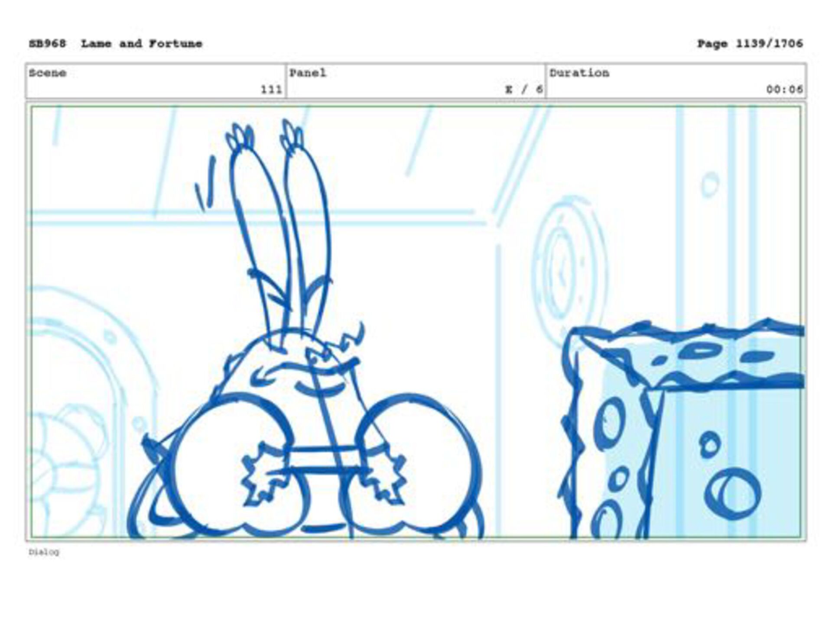Click the 'Dialog' label below the panel
Image resolution: width=832 pixels, height=644 pixels.
[44, 552]
